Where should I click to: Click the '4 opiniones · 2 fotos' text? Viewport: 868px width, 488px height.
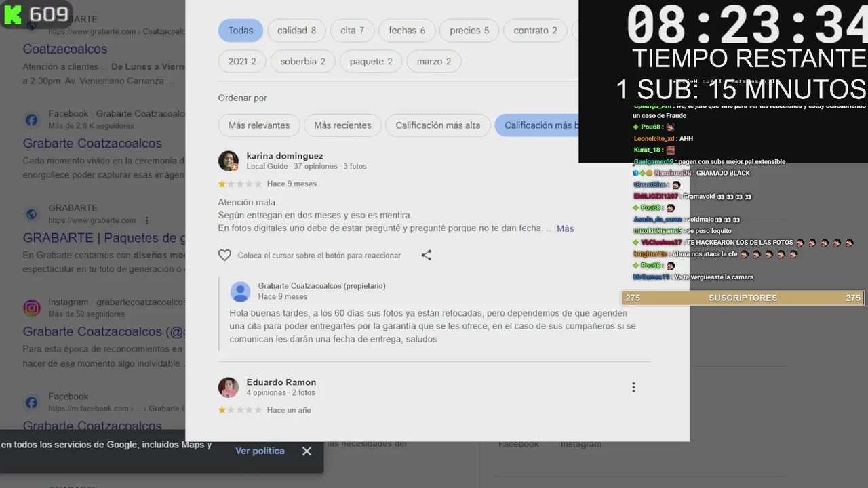coord(281,392)
